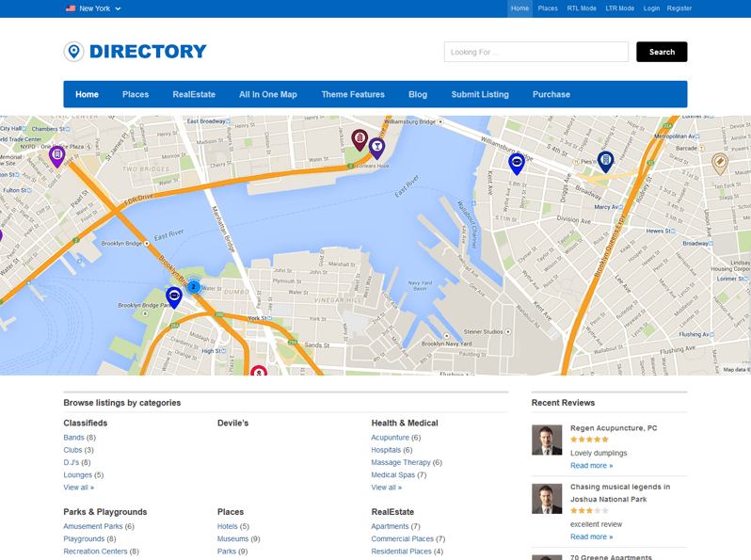
Task: Click reviewer photo beside Joshua National Park
Action: pyautogui.click(x=547, y=499)
